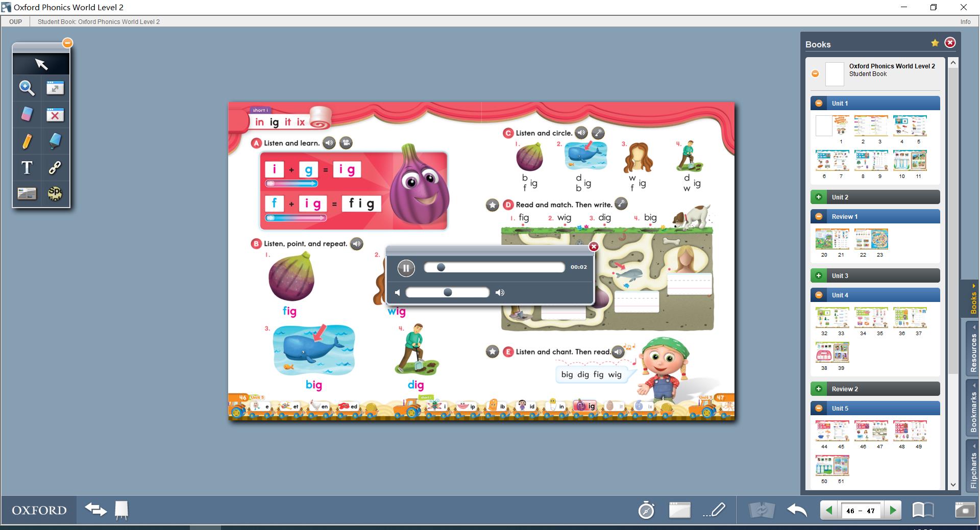Screen dimensions: 980x530
Task: Activate the Text tool
Action: (x=27, y=168)
